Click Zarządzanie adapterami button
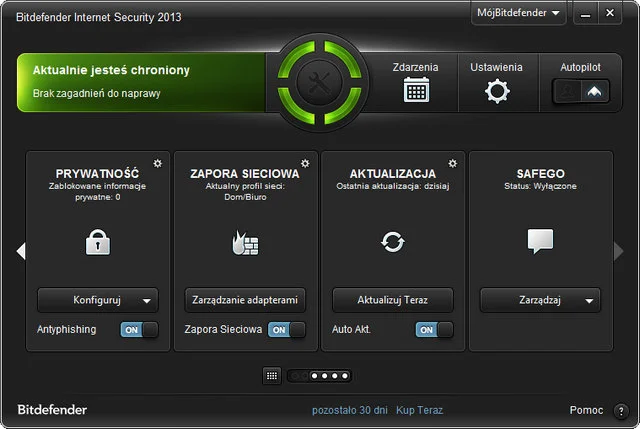640x429 pixels. pyautogui.click(x=245, y=300)
